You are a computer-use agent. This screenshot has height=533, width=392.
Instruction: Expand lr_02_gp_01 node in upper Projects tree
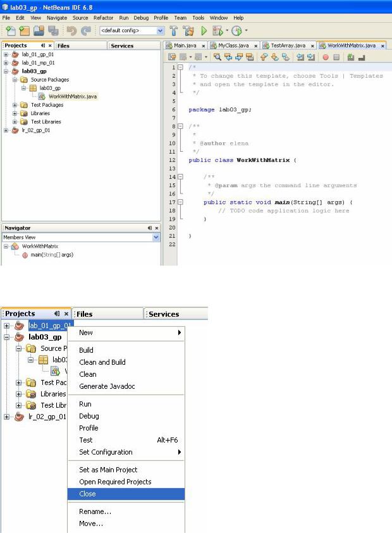pyautogui.click(x=6, y=130)
